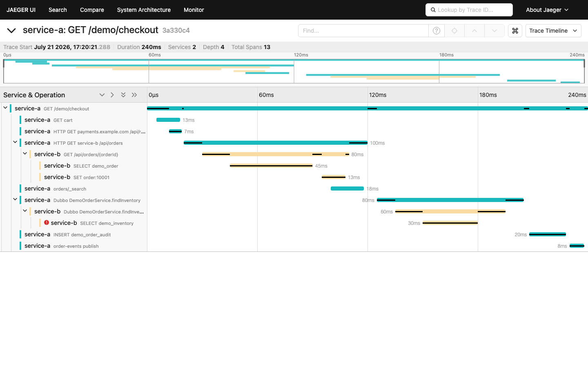588x368 pixels.
Task: Click the 60ms service-b findInventory bar
Action: (x=450, y=211)
